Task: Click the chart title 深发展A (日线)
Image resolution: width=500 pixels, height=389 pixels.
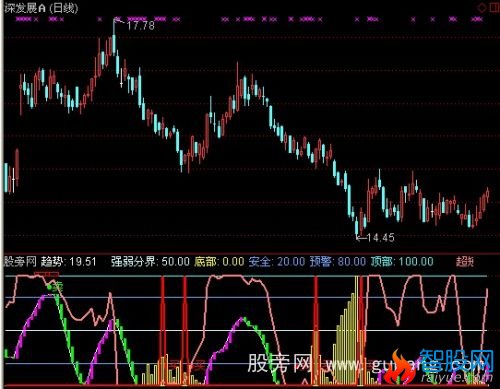Action: (x=41, y=8)
